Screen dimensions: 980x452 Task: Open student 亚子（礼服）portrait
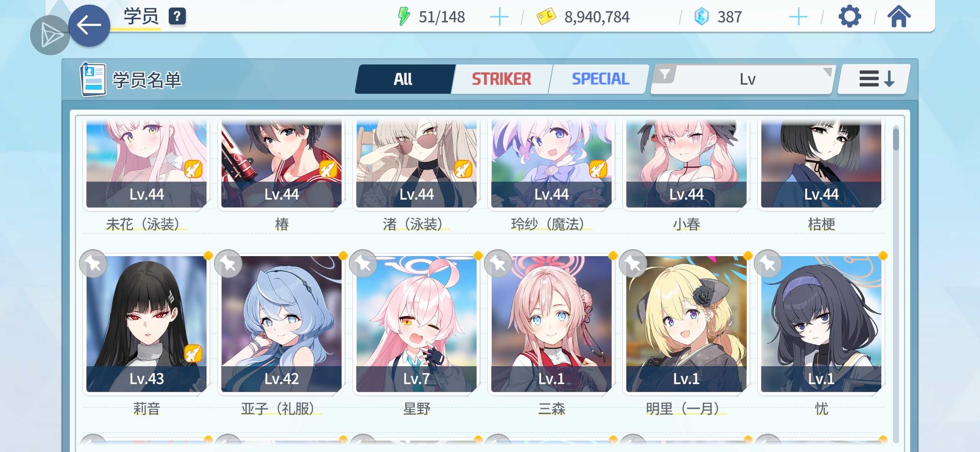point(281,324)
